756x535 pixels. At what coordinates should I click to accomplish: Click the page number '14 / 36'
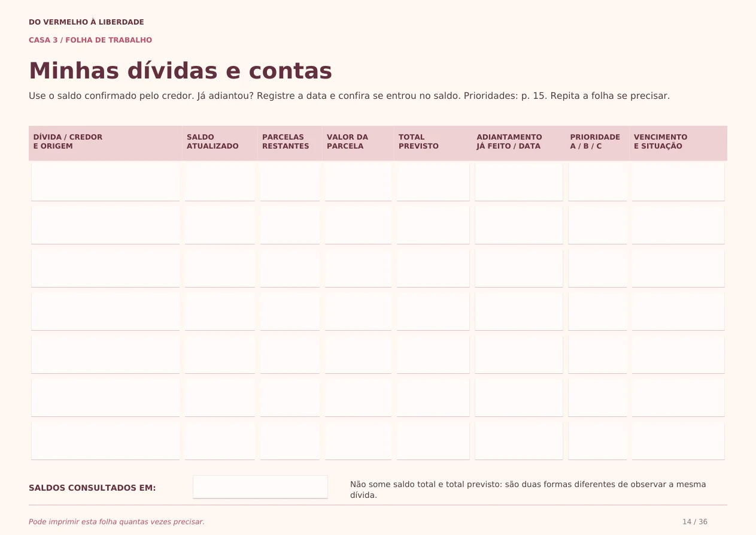click(695, 522)
